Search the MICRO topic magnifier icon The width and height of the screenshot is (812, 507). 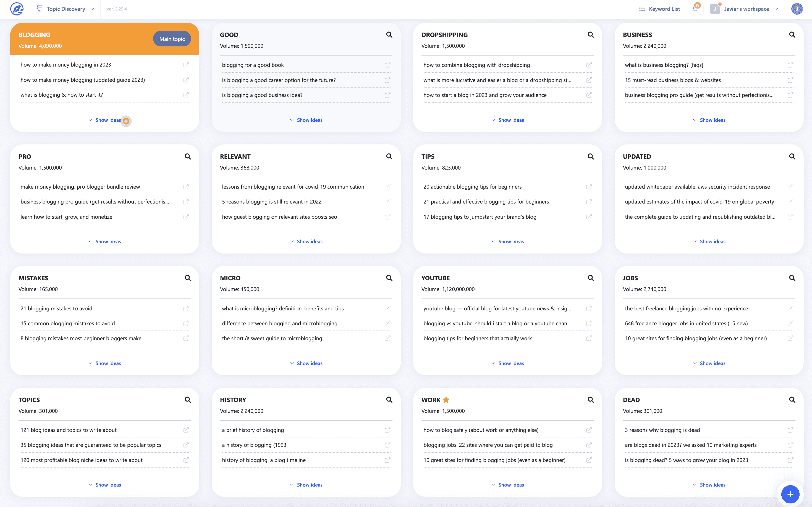tap(389, 278)
